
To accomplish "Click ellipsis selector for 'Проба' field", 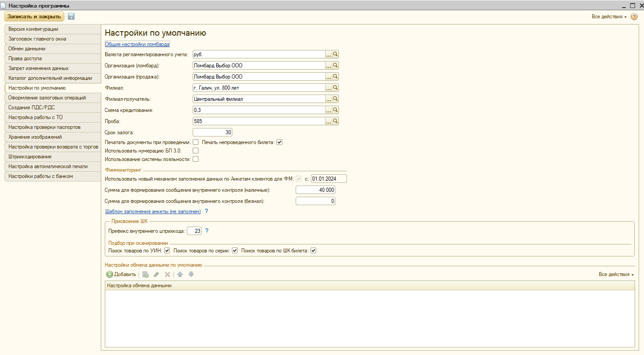I will (x=329, y=121).
